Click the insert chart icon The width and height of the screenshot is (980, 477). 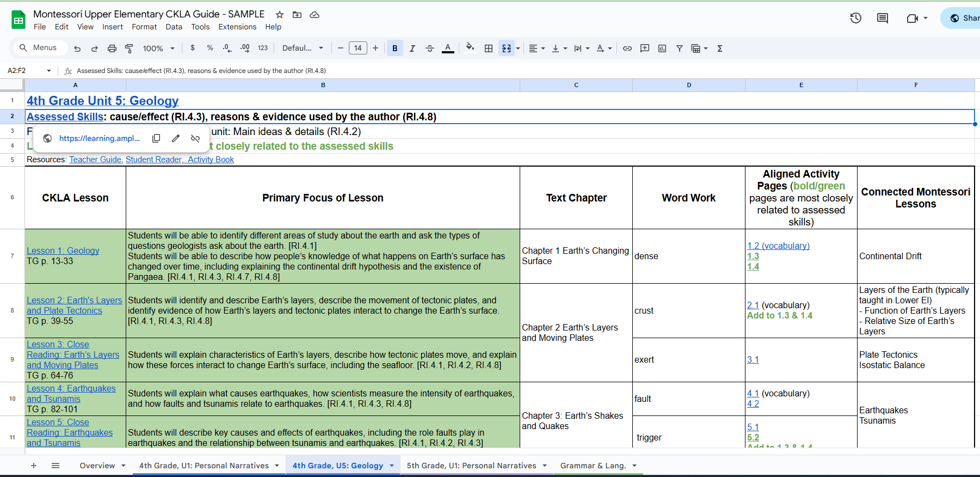point(662,48)
